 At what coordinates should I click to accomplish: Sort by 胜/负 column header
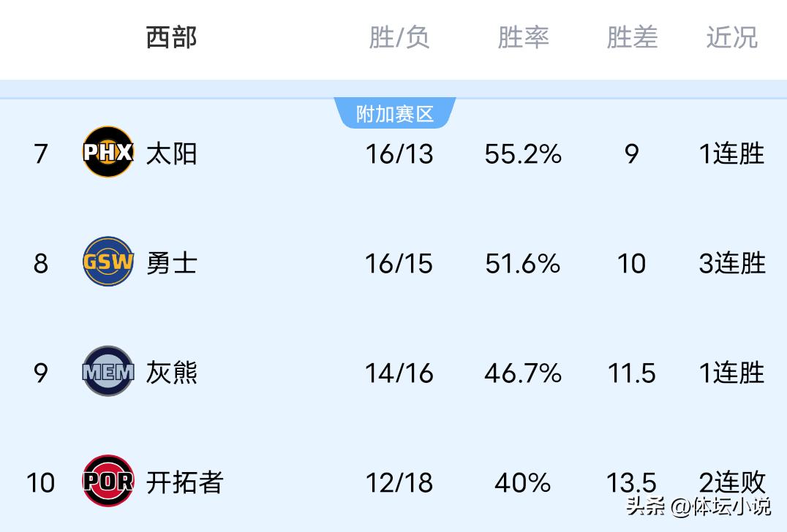tap(399, 37)
